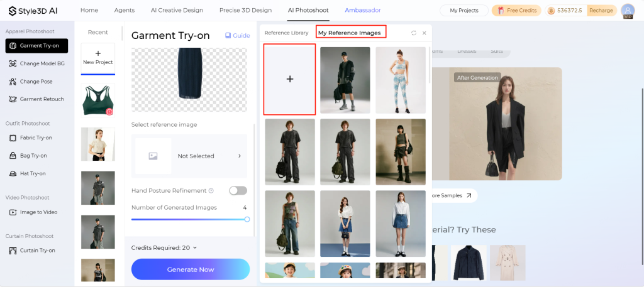The width and height of the screenshot is (644, 287).
Task: Select the Dresses category filter
Action: (x=467, y=51)
